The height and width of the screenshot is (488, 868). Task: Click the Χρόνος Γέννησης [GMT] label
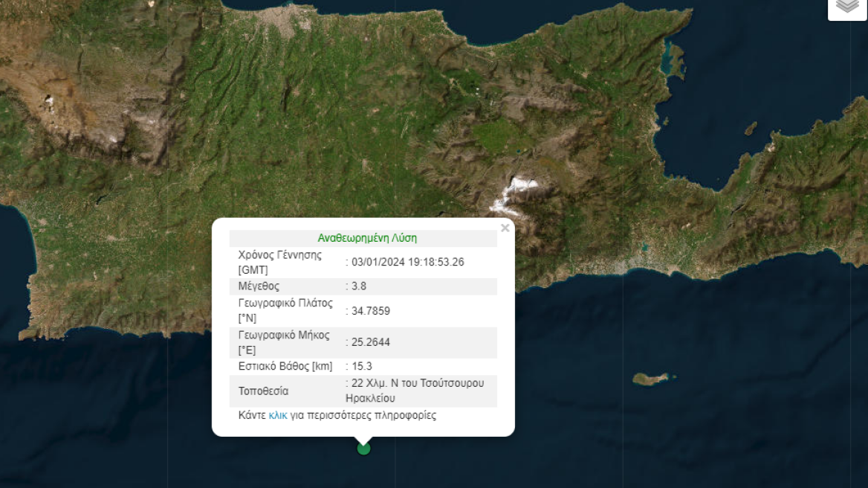click(x=280, y=261)
